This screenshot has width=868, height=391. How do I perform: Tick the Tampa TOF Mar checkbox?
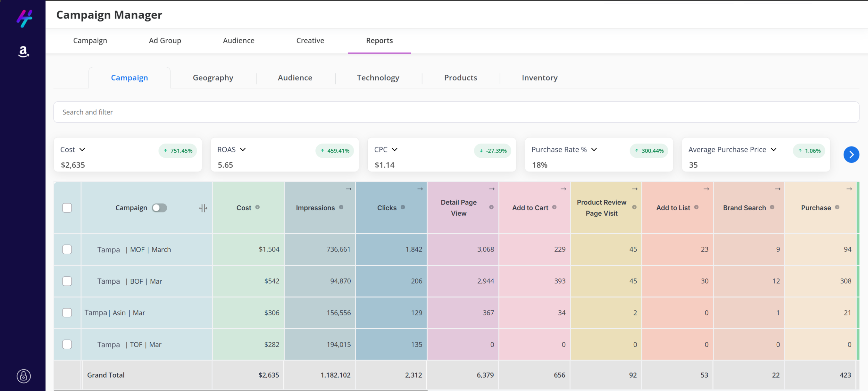tap(67, 344)
